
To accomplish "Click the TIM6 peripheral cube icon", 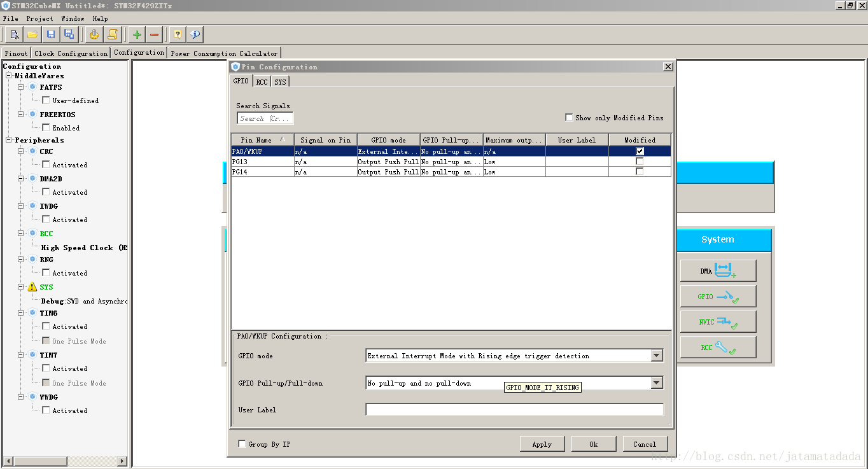I will (32, 312).
